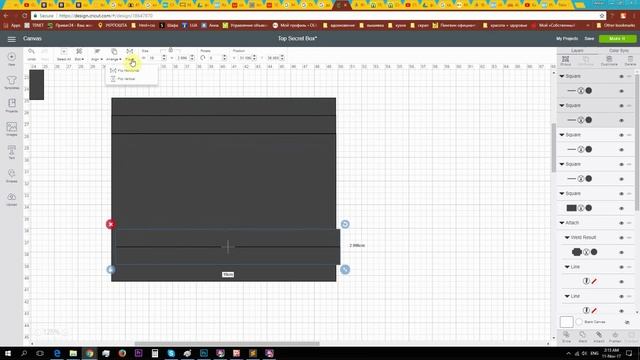Hide the Attach group layer
Viewport: 640px width, 360px height.
click(x=622, y=223)
